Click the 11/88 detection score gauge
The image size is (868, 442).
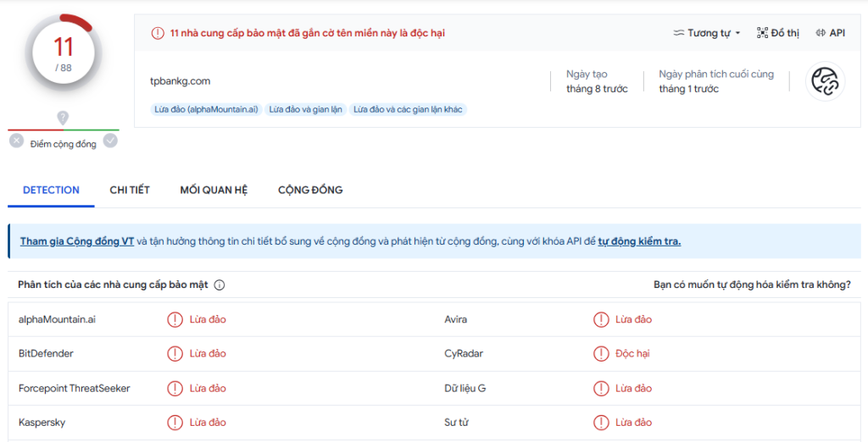[x=64, y=53]
